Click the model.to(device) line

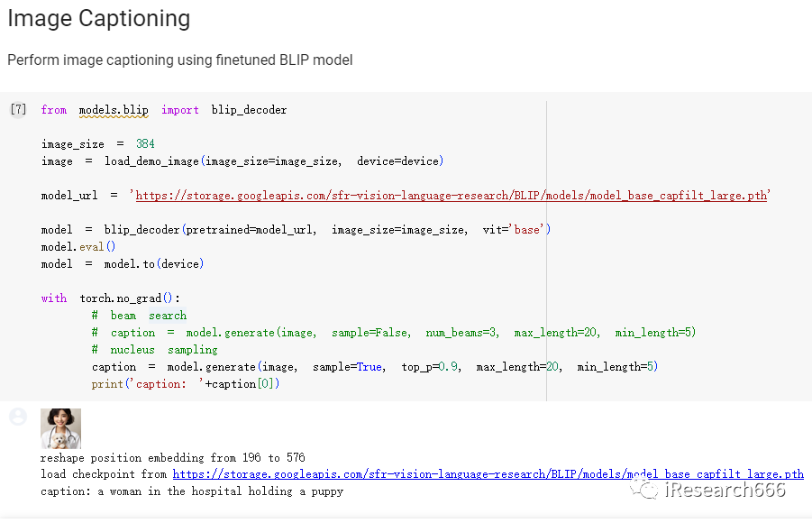click(123, 264)
